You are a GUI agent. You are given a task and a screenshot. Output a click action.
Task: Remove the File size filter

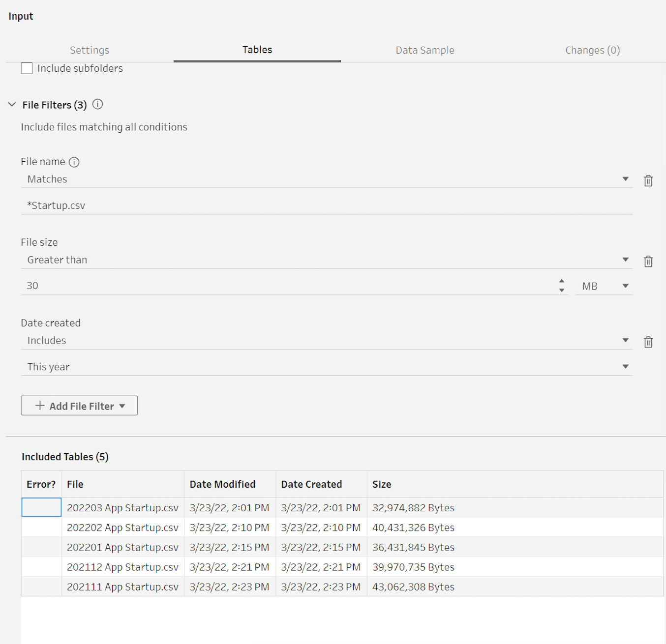coord(648,262)
